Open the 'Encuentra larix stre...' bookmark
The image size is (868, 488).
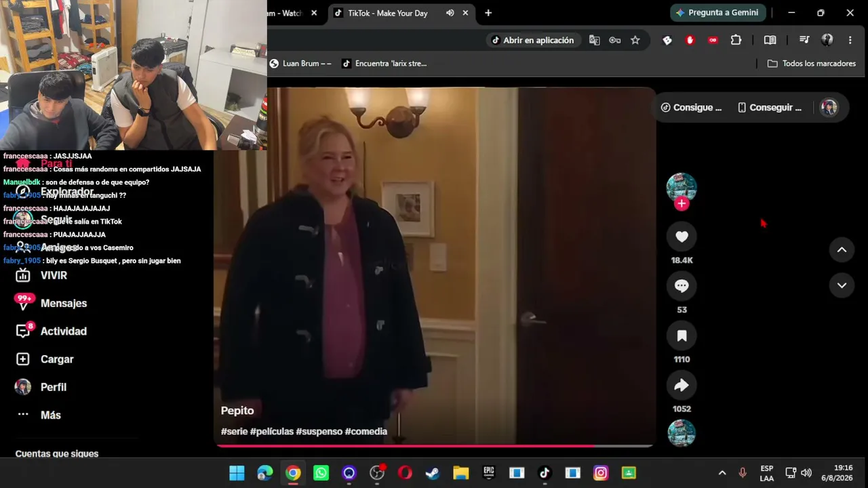tap(384, 64)
